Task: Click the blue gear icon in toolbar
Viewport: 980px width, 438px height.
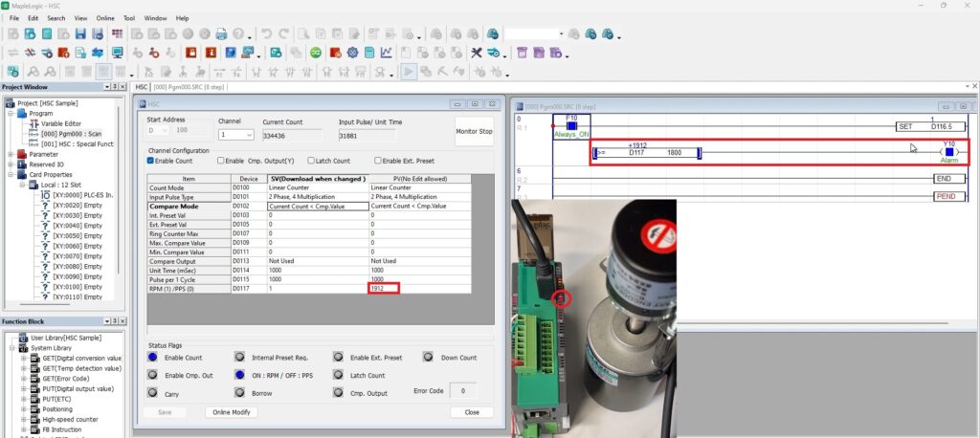Action: (x=352, y=53)
